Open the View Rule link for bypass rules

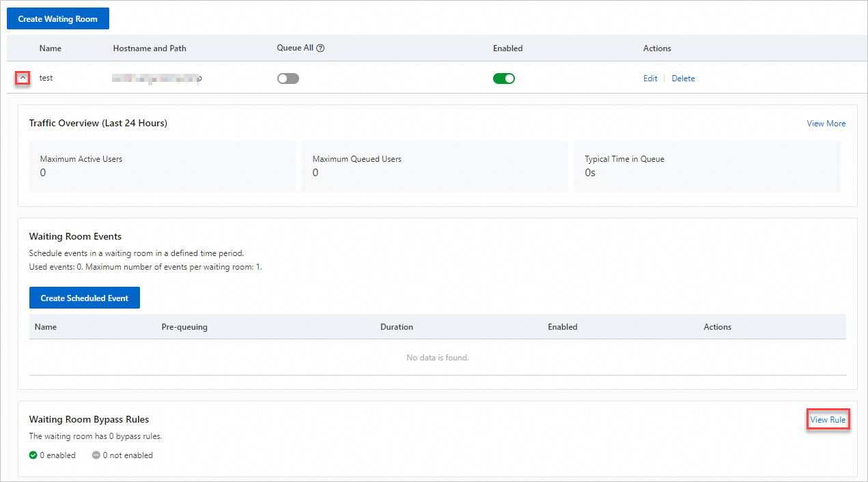tap(828, 420)
